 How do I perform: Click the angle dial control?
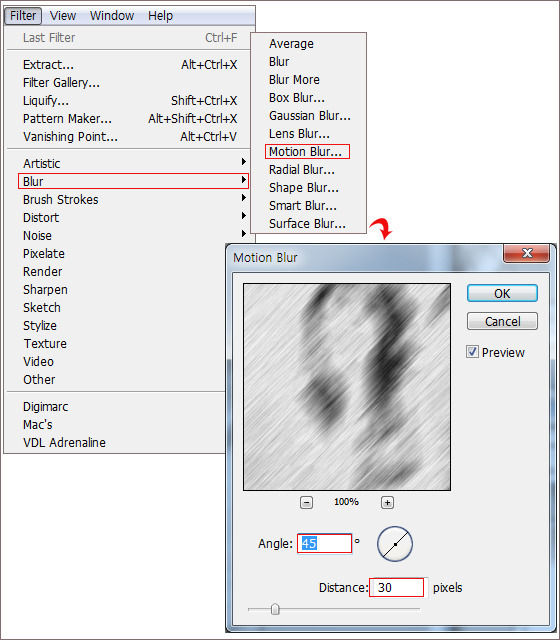tap(395, 544)
